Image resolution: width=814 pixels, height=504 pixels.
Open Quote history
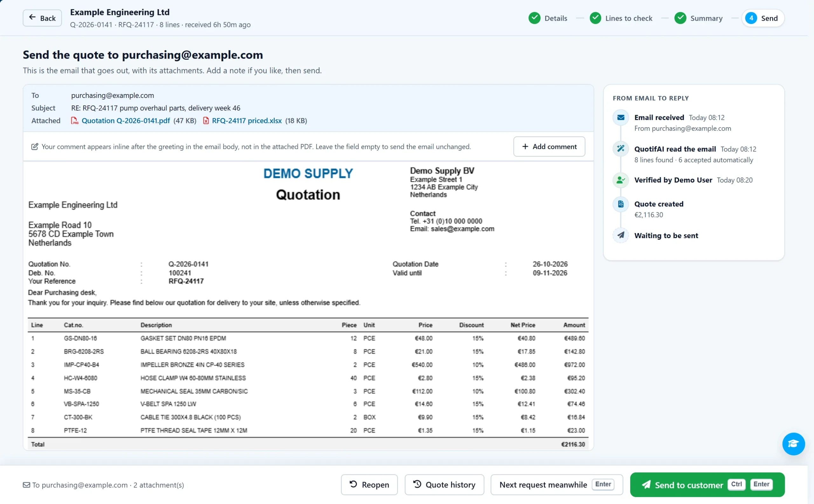coord(444,485)
